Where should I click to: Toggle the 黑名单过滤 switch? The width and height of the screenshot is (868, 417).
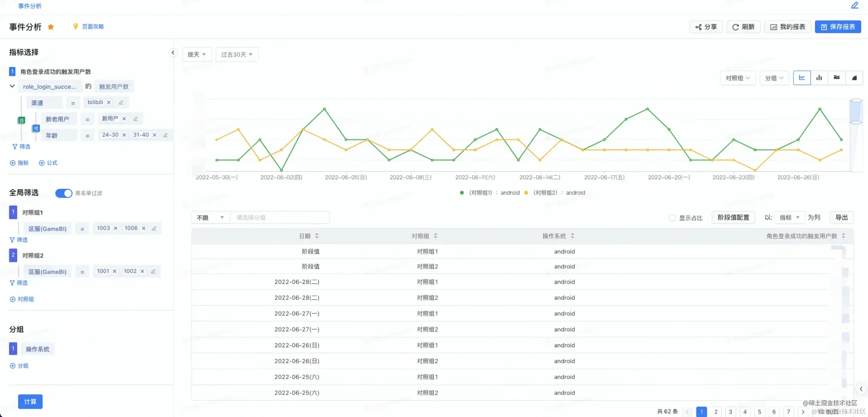(64, 193)
